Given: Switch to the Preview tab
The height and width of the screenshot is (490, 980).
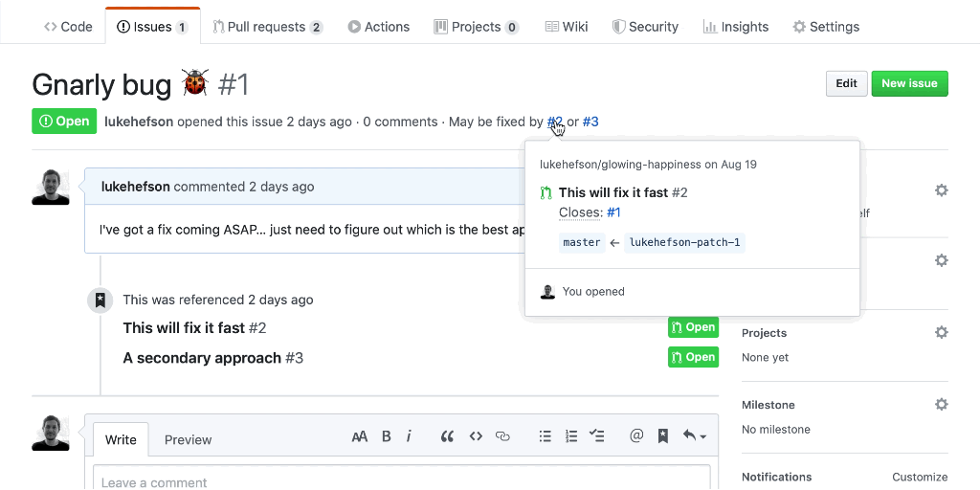Looking at the screenshot, I should (x=189, y=439).
